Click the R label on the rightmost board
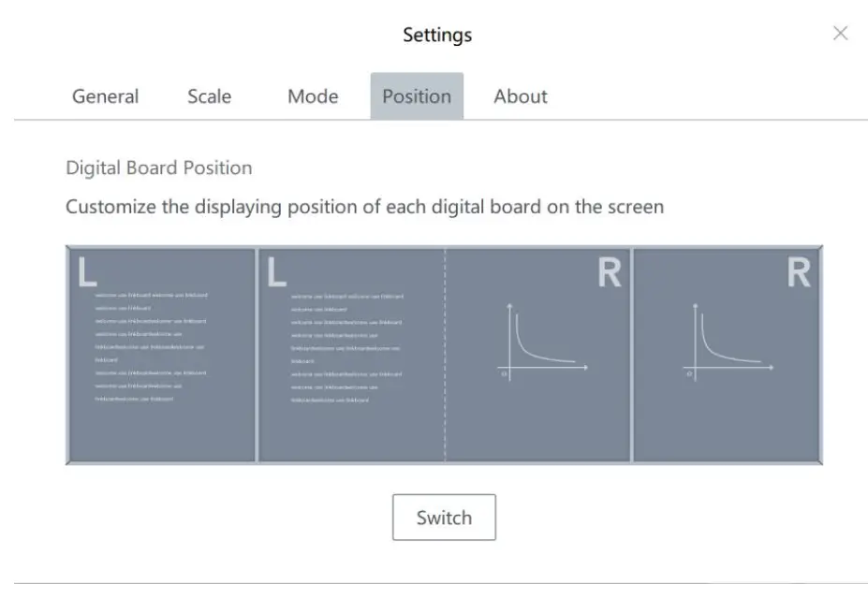868x612 pixels. pyautogui.click(x=799, y=272)
